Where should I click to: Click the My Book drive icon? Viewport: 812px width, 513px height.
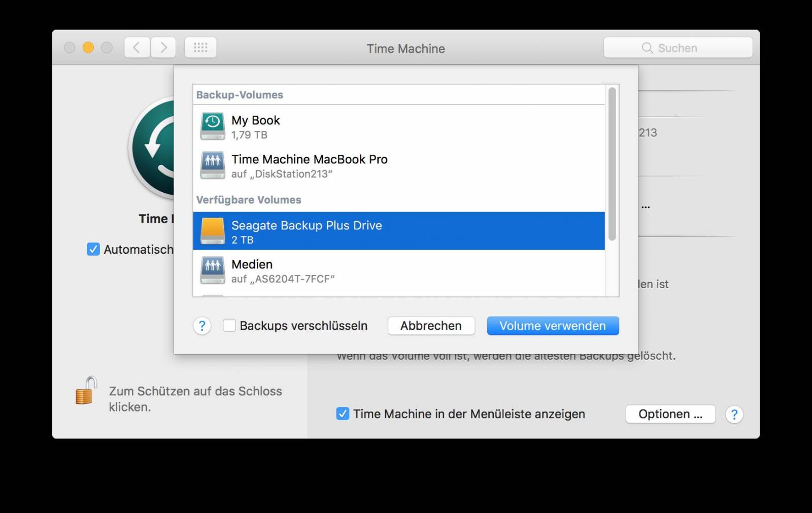point(212,126)
